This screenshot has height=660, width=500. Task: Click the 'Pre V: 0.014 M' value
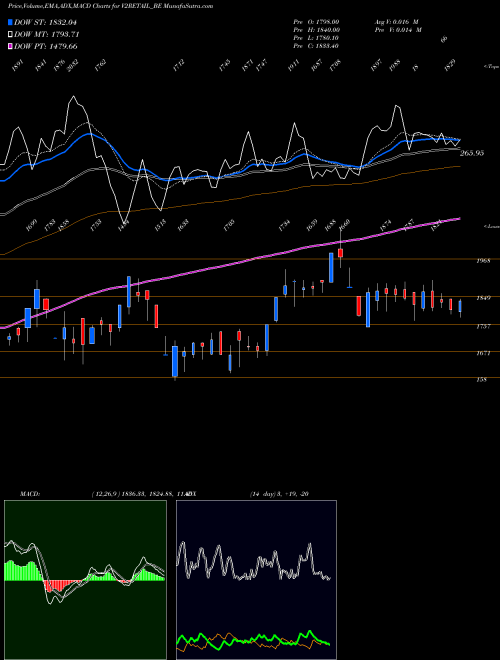click(x=398, y=30)
